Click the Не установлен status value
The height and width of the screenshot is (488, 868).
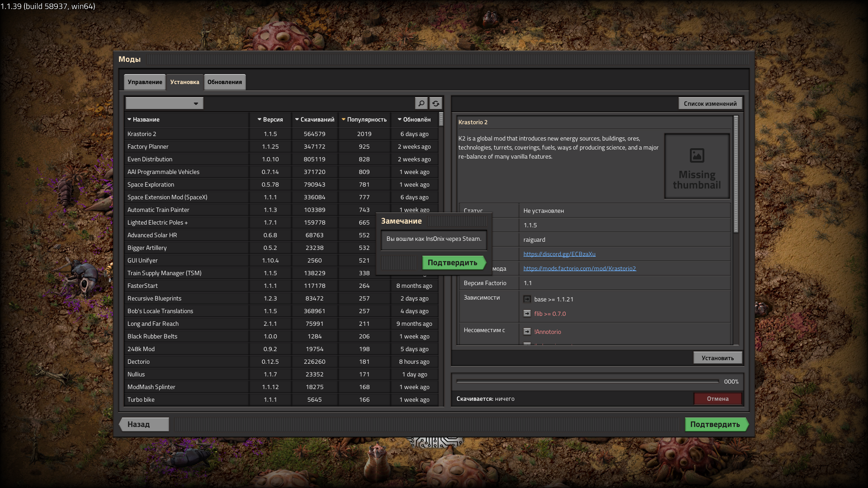point(543,211)
